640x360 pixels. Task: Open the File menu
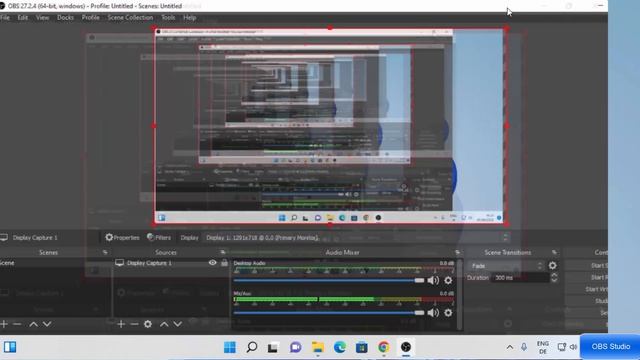pyautogui.click(x=5, y=18)
